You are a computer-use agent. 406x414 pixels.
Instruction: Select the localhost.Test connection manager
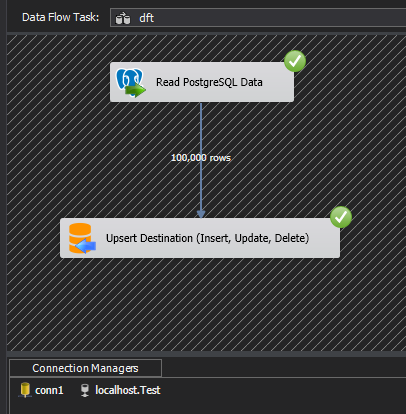(121, 390)
